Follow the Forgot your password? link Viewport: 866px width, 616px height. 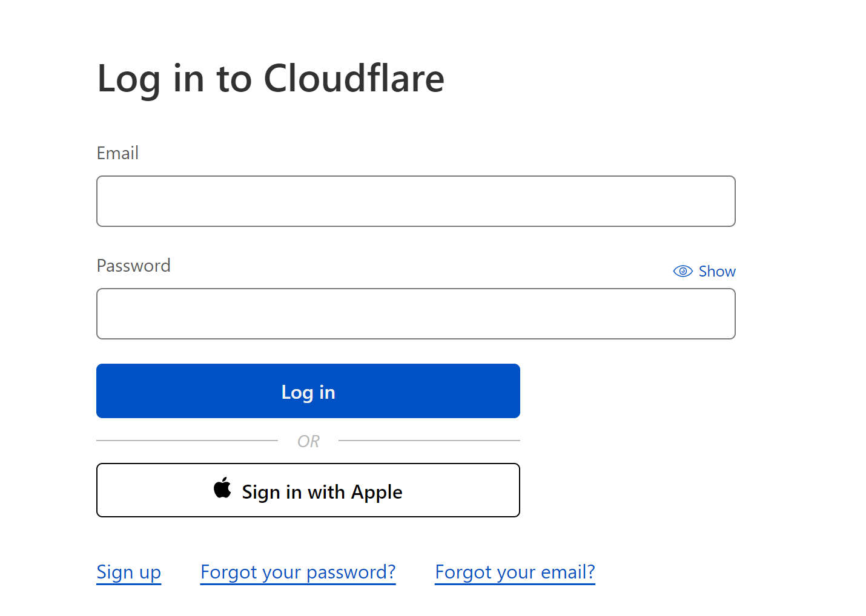click(x=298, y=572)
